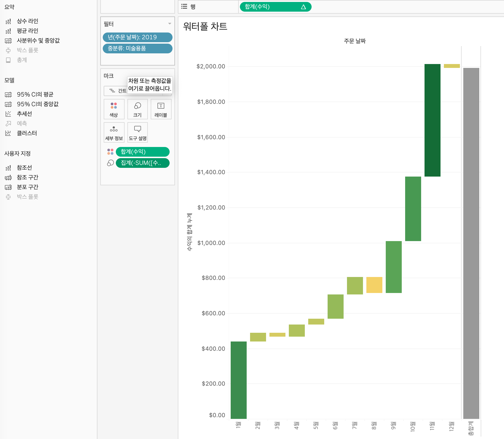Viewport: 504px width, 439px height.
Task: Click the 합계(수익) pill on rows shelf
Action: coord(272,7)
